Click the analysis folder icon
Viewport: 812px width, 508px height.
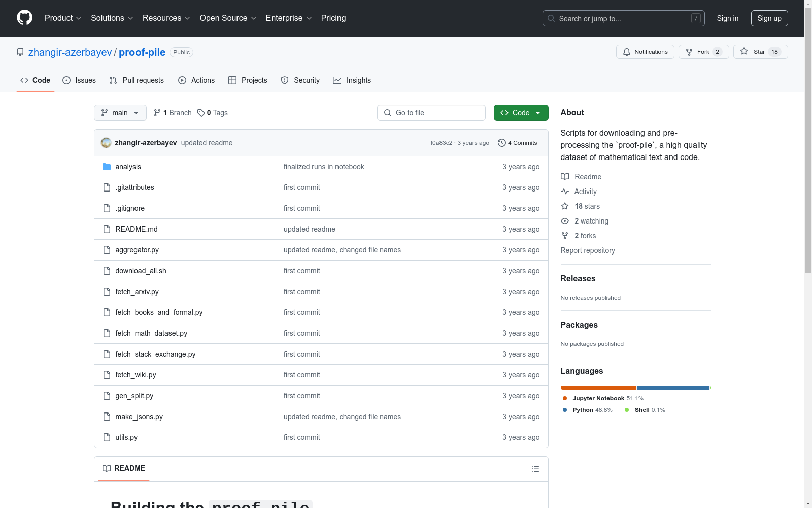coord(107,167)
